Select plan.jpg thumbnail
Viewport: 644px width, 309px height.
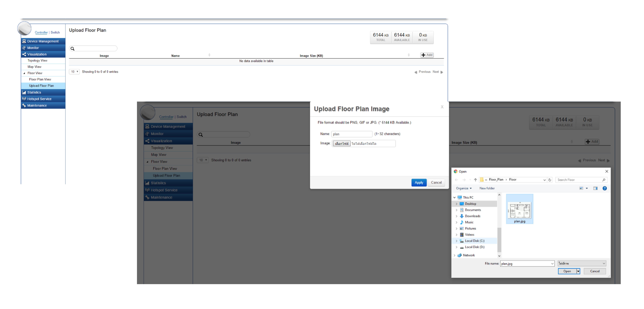(x=519, y=209)
